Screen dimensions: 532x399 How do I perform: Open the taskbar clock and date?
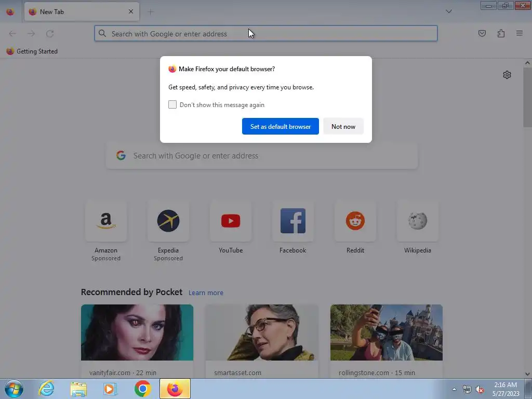click(x=506, y=389)
